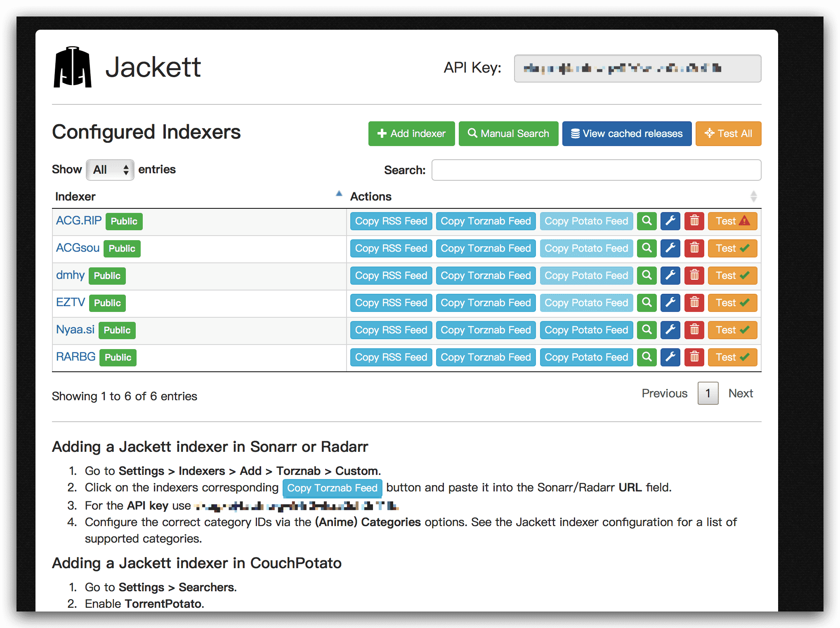Image resolution: width=840 pixels, height=628 pixels.
Task: Open the Show entries dropdown set to All
Action: pos(110,170)
